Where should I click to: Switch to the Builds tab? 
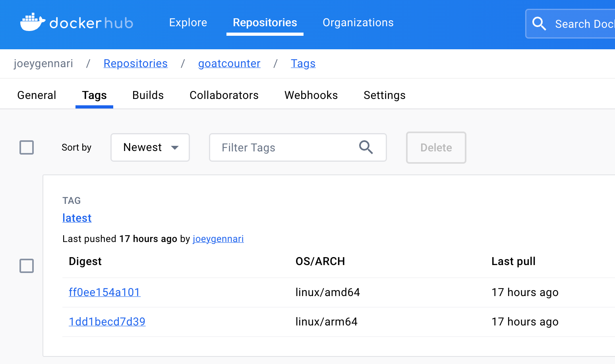point(148,95)
